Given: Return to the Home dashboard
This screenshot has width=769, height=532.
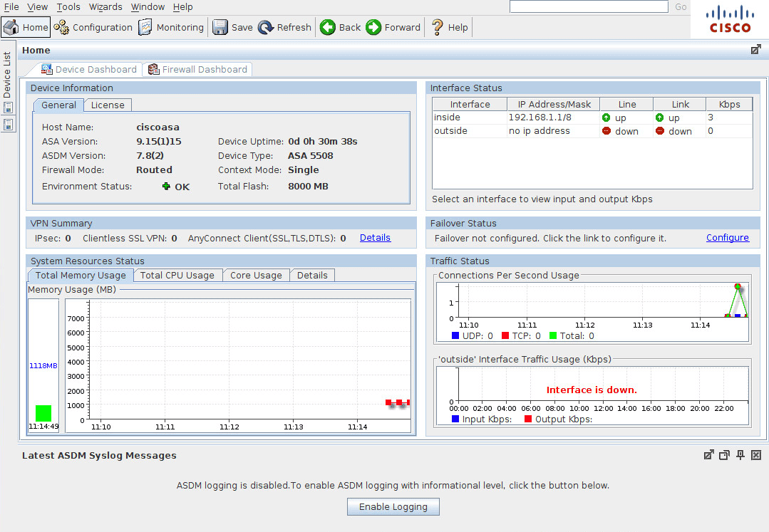Looking at the screenshot, I should [x=26, y=27].
